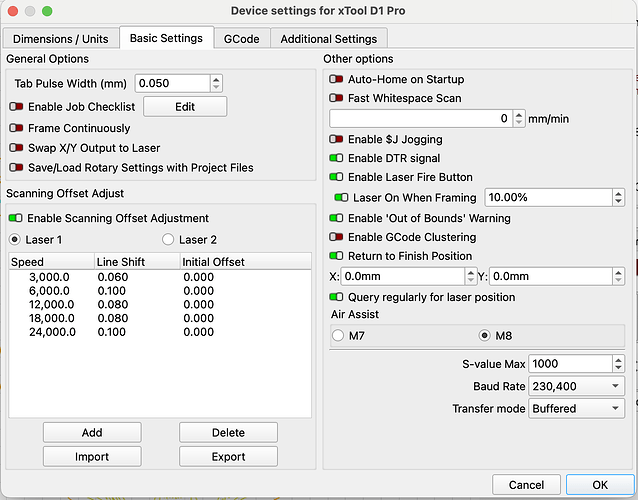Click S-value Max stepper arrows
This screenshot has height=500, width=638.
[x=618, y=363]
